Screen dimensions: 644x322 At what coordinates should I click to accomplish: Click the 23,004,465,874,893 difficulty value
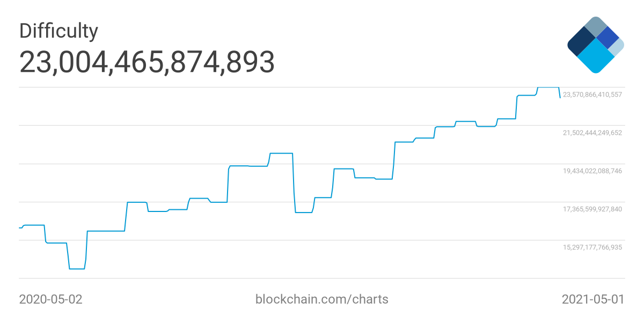147,62
